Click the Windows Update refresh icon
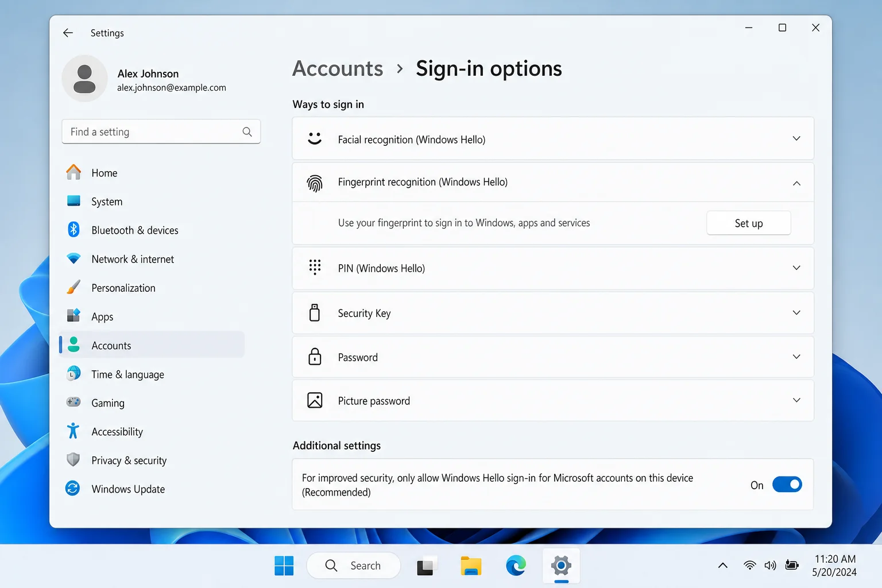Viewport: 882px width, 588px height. pyautogui.click(x=73, y=488)
